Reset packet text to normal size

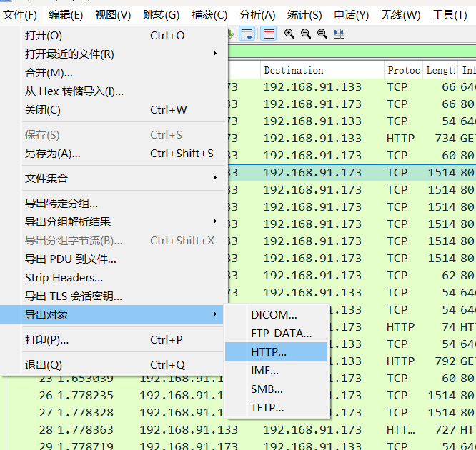[322, 34]
